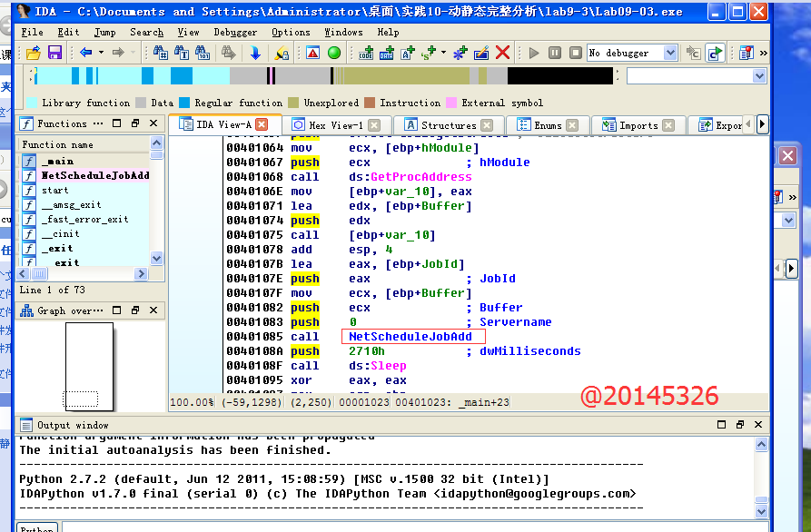The image size is (811, 532).
Task: Switch to the Hex View-1 tab
Action: click(335, 125)
